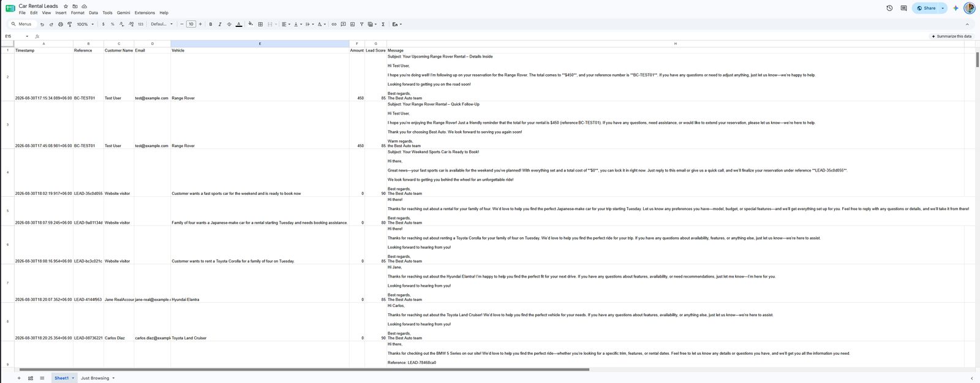Increase decimal places
The height and width of the screenshot is (383, 980).
click(x=130, y=25)
